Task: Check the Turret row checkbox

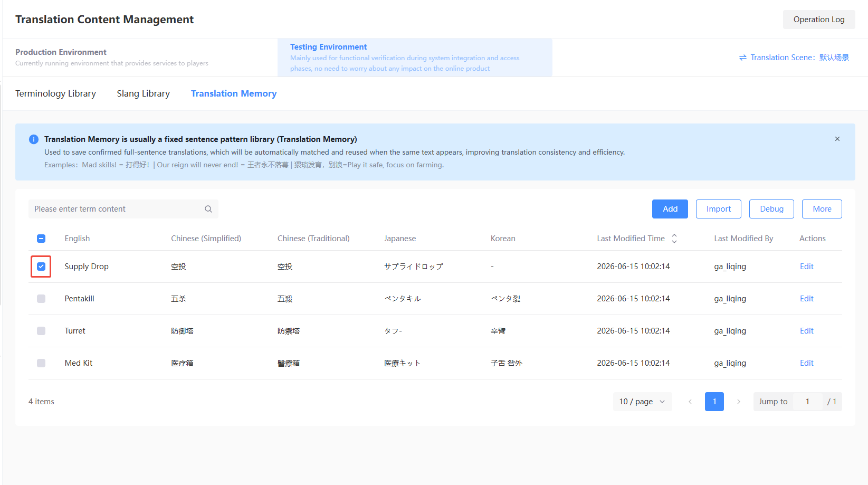Action: [41, 331]
